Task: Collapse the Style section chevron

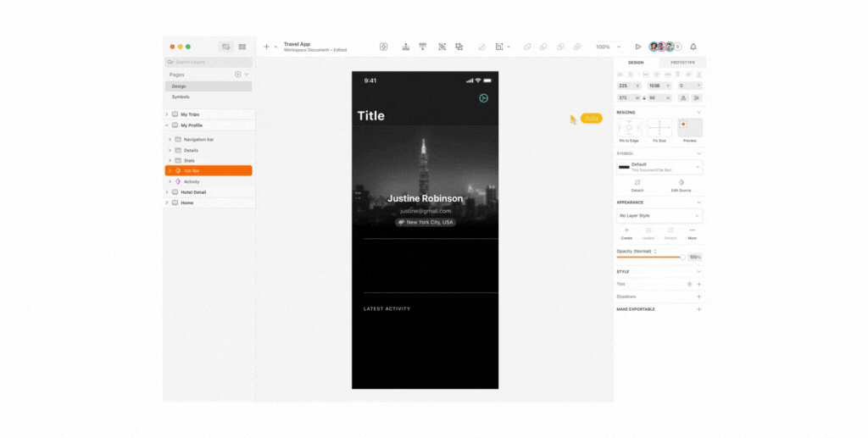Action: click(698, 272)
